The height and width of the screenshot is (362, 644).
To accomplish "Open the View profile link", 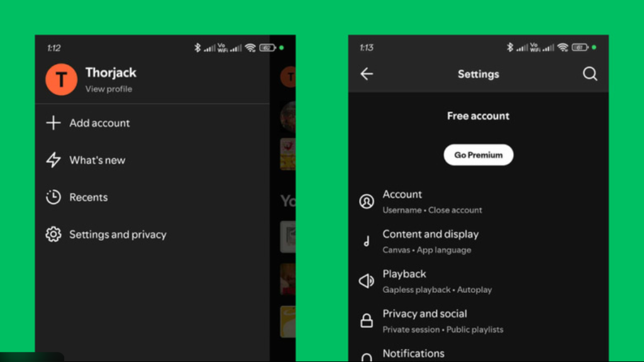I will tap(109, 89).
